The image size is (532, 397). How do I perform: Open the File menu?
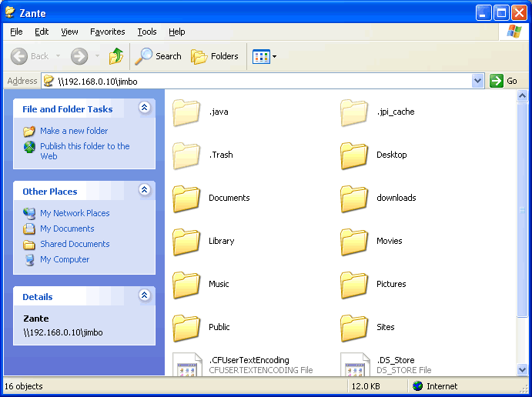(x=16, y=32)
